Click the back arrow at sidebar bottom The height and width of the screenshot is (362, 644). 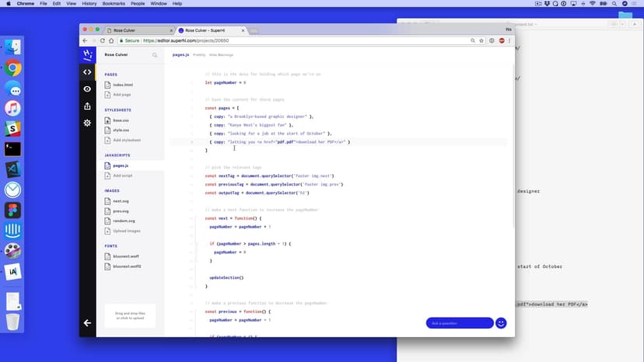pyautogui.click(x=87, y=322)
